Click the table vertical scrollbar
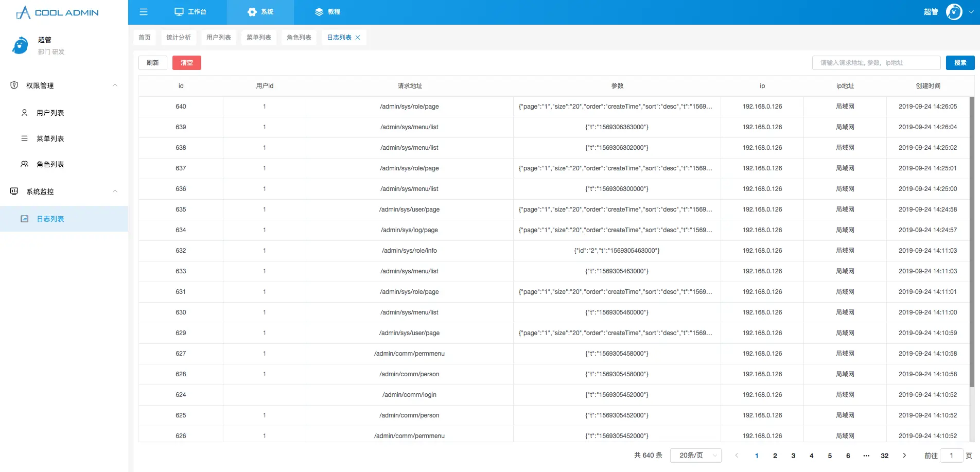Screen dimensions: 980x472 click(x=972, y=242)
